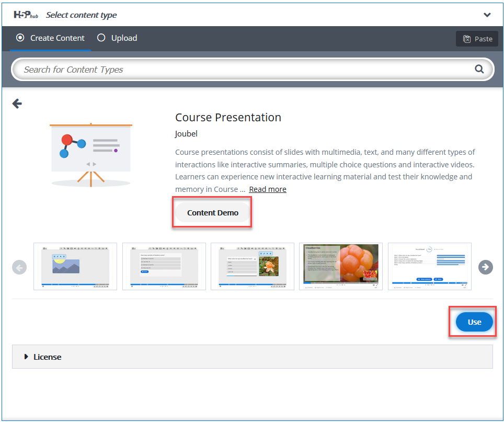
Task: Select the Create Content radio option
Action: [51, 38]
